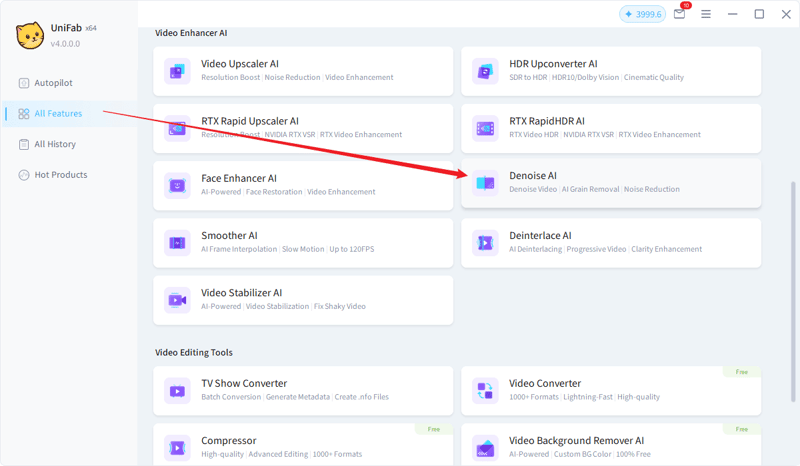This screenshot has height=466, width=800.
Task: Click 'Face Restoration' description text
Action: [x=274, y=192]
